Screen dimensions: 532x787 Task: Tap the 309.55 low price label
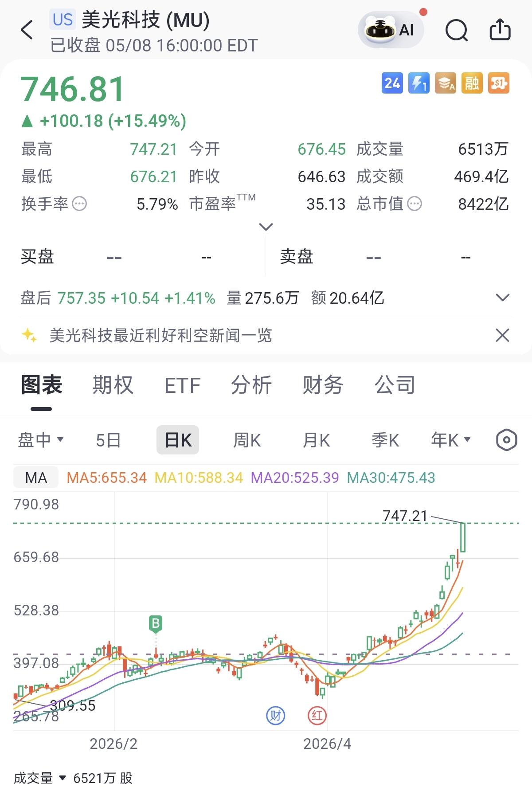point(73,705)
